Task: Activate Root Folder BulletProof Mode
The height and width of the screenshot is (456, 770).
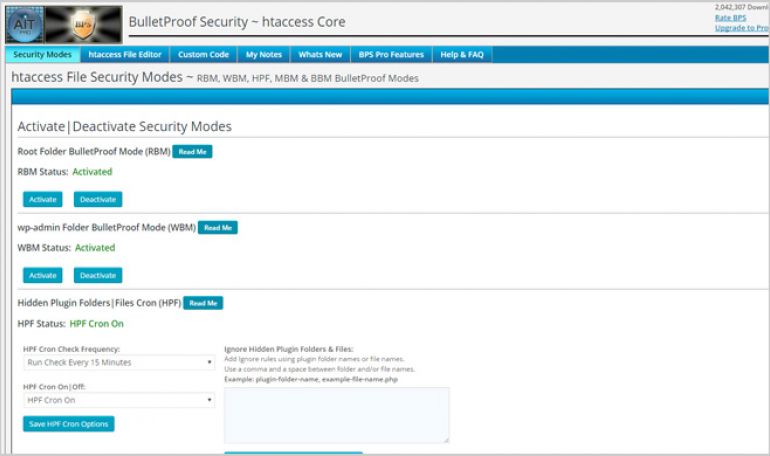Action: pyautogui.click(x=43, y=199)
